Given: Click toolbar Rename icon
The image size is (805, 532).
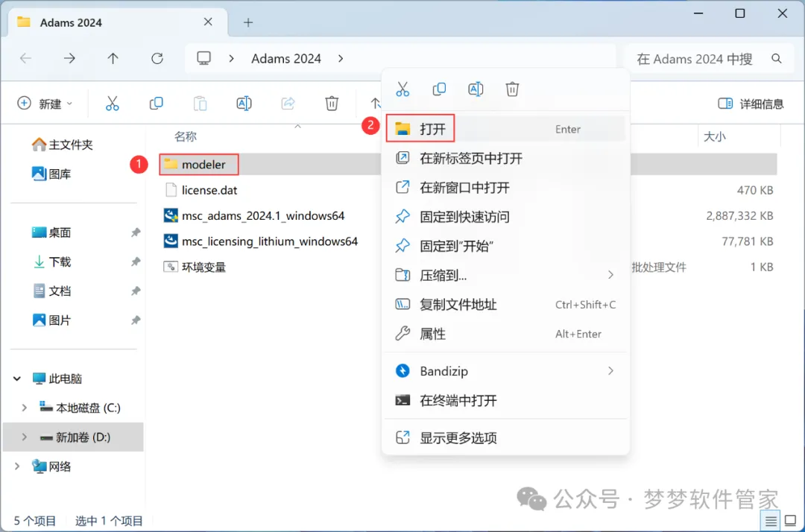Looking at the screenshot, I should (x=244, y=103).
